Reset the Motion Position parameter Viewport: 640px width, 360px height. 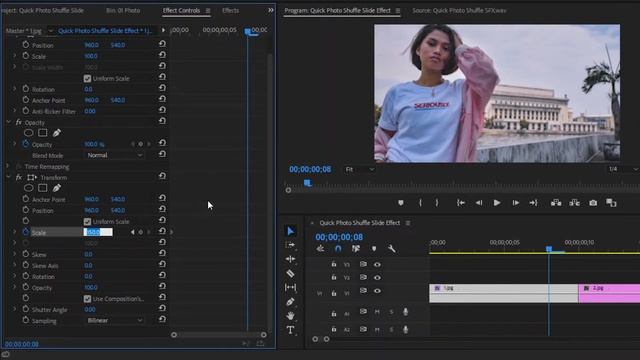pos(162,44)
